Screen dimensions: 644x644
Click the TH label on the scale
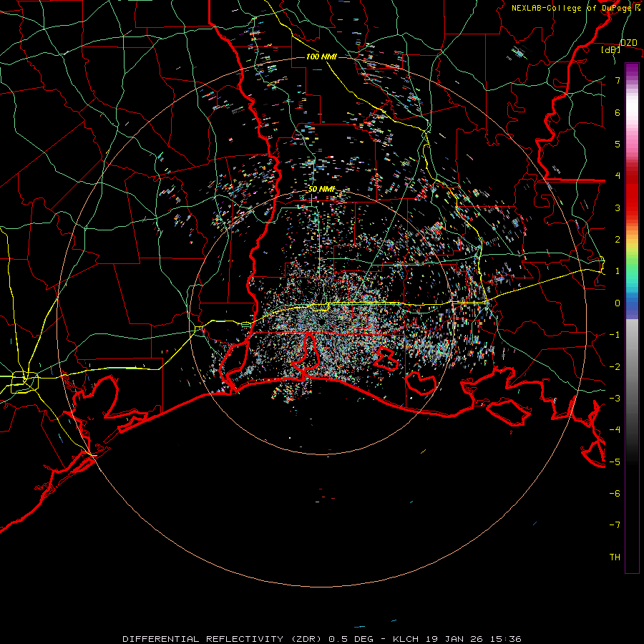[x=615, y=557]
